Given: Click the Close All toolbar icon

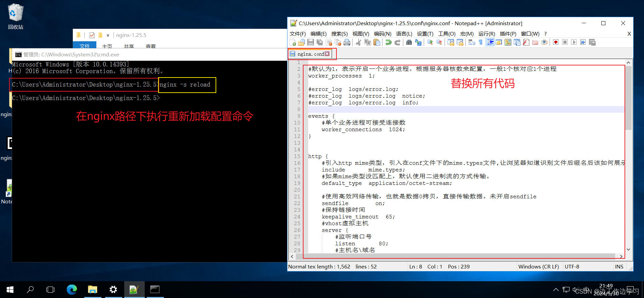Looking at the screenshot, I should [x=338, y=42].
